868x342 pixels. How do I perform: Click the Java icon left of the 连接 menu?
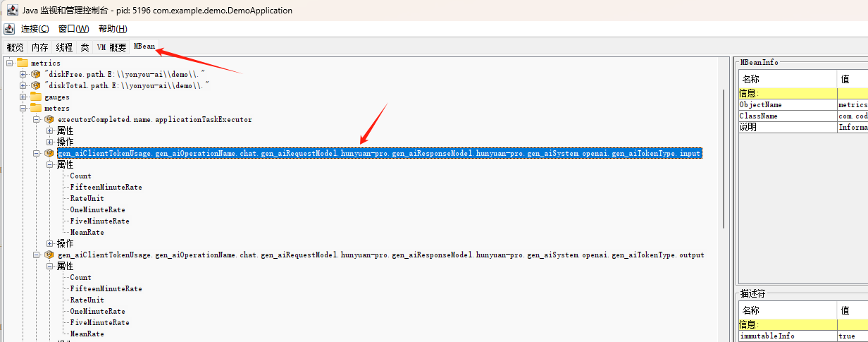point(9,29)
